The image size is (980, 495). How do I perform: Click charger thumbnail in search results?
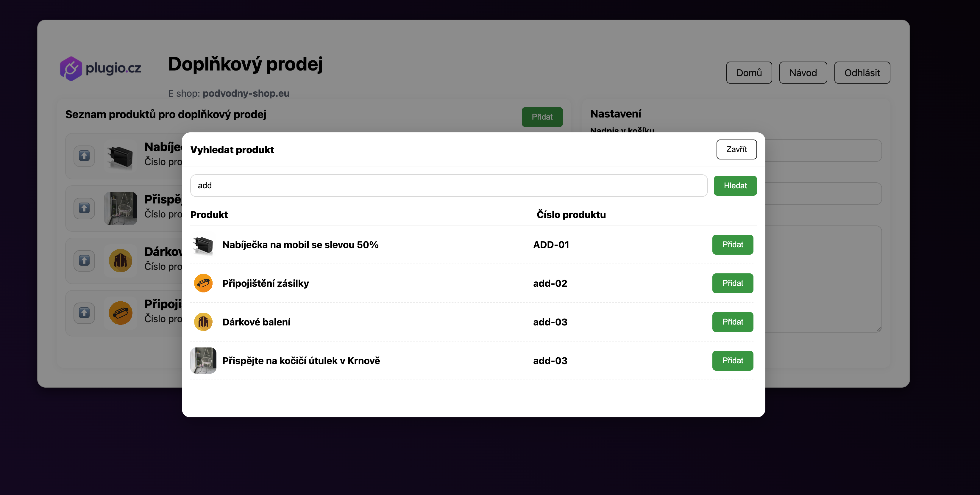tap(203, 245)
